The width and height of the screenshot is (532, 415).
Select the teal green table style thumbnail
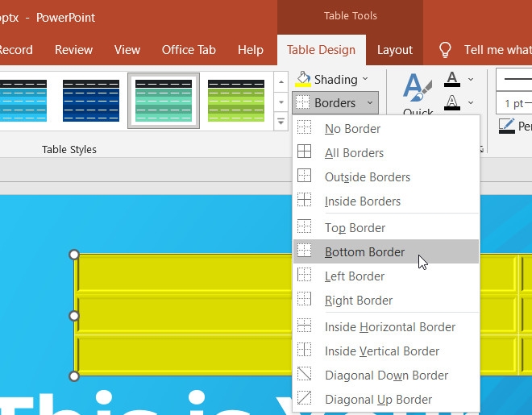click(164, 101)
